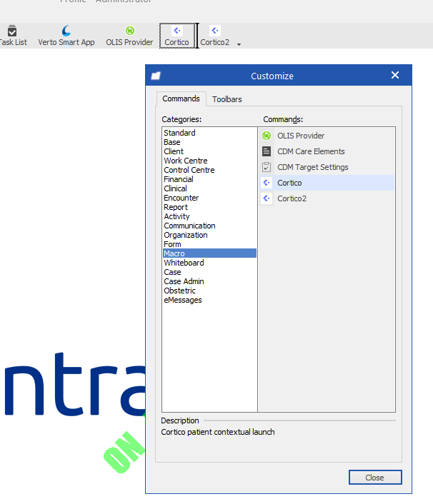Viewport: 433px width, 504px height.
Task: Open the Verto Smart App toolbar icon
Action: [66, 31]
